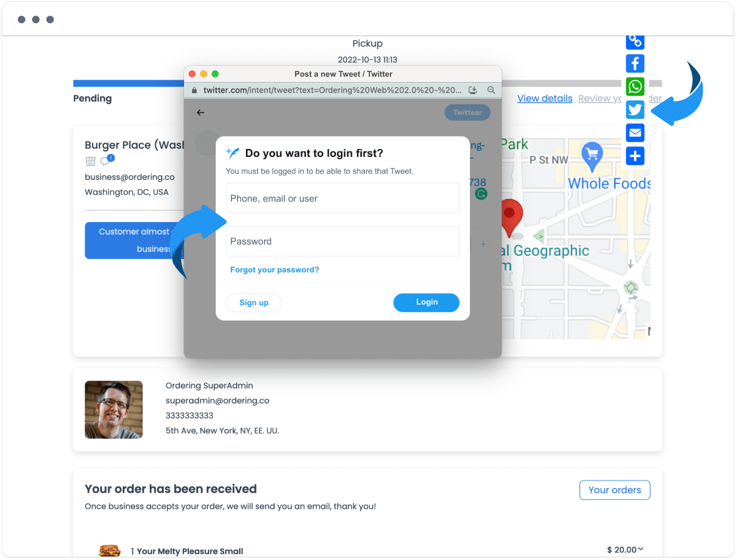Click the 5th Ave, New York address

tap(222, 430)
